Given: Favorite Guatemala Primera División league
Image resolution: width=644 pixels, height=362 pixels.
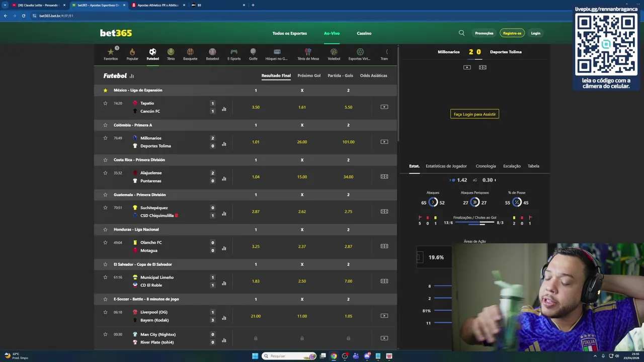Looking at the screenshot, I should click(105, 195).
